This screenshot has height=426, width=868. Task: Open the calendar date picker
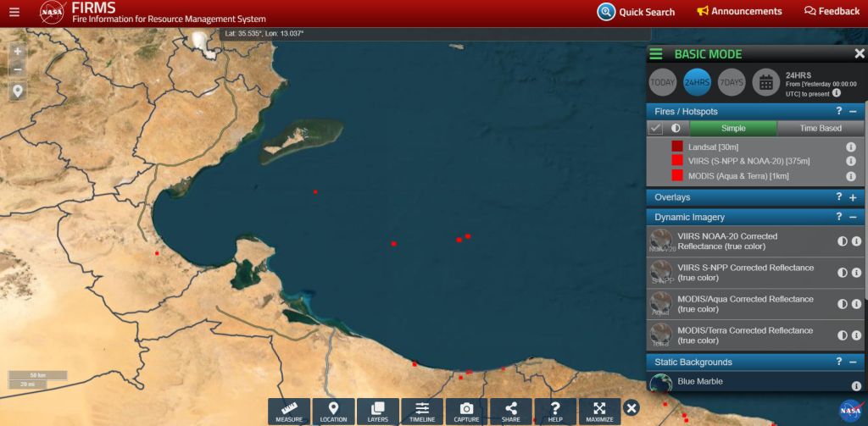(765, 82)
